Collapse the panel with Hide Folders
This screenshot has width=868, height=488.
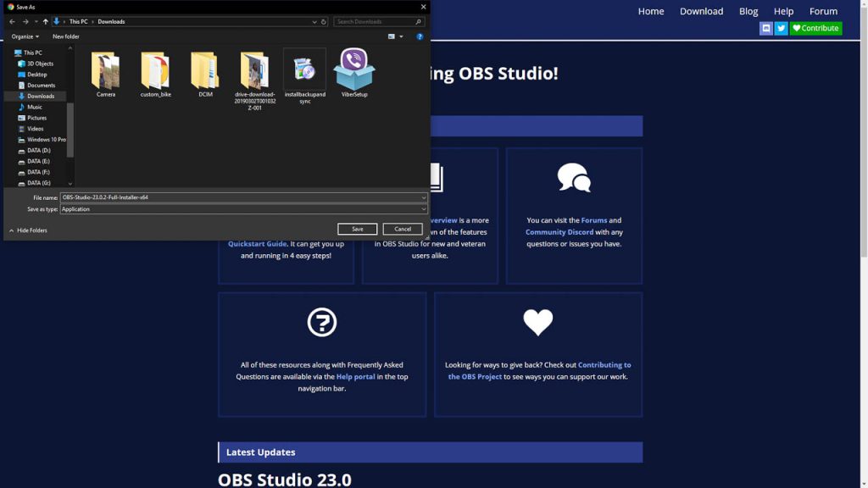[x=28, y=230]
